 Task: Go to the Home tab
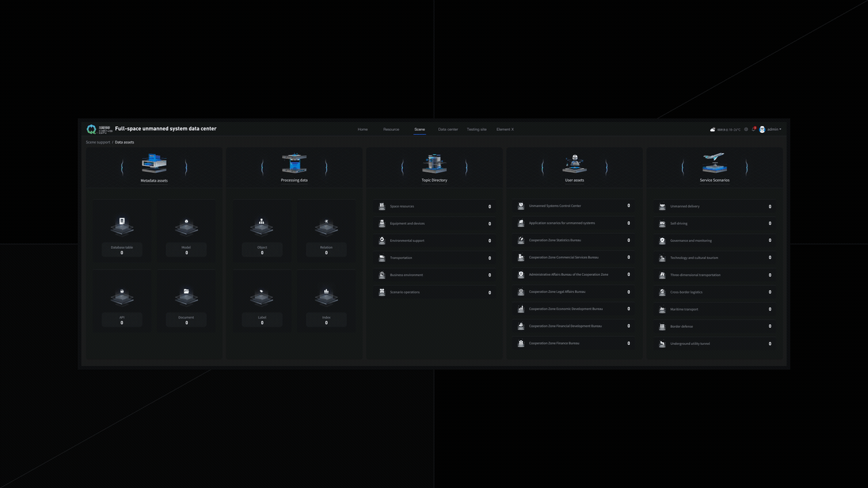pyautogui.click(x=363, y=129)
